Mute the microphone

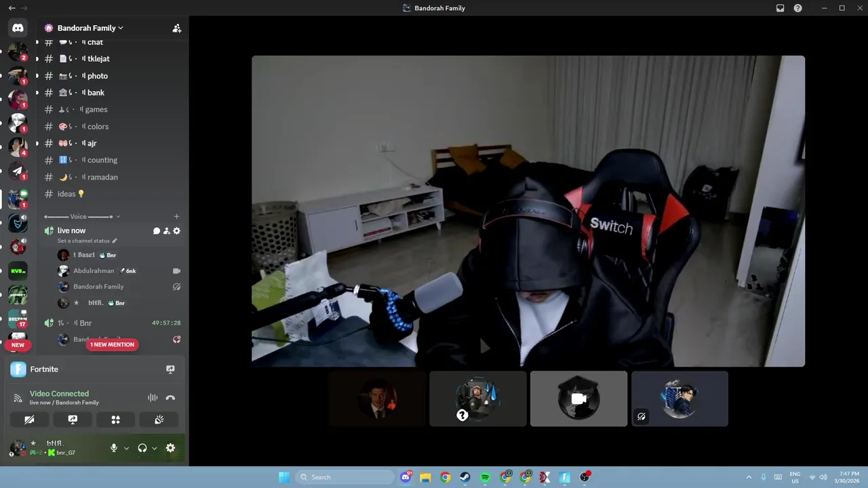pyautogui.click(x=114, y=448)
